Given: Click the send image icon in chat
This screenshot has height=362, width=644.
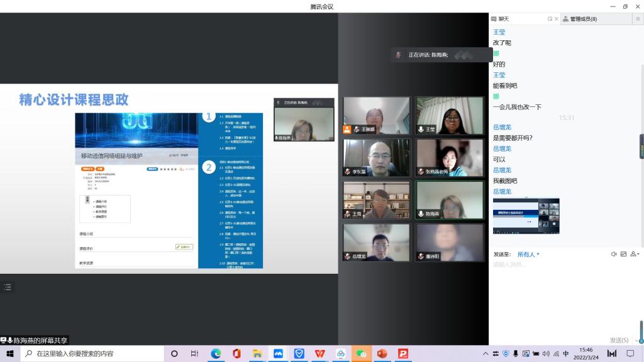Looking at the screenshot, I should pyautogui.click(x=624, y=255).
